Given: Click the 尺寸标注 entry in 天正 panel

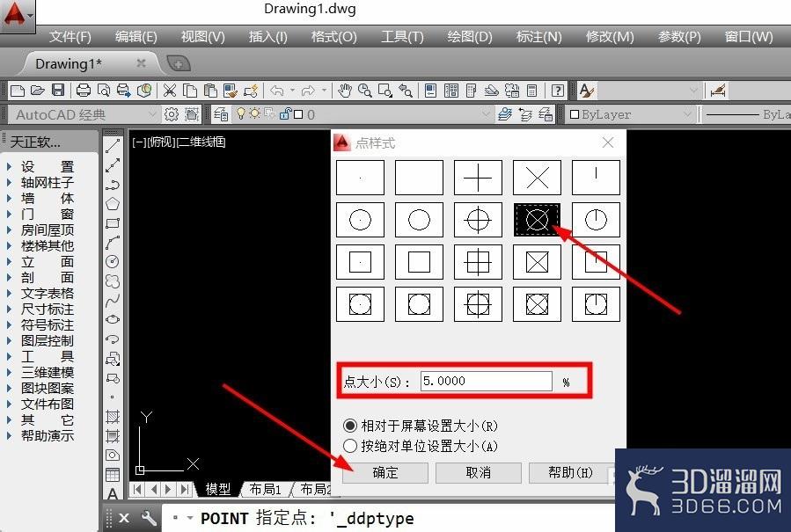Looking at the screenshot, I should pos(47,309).
